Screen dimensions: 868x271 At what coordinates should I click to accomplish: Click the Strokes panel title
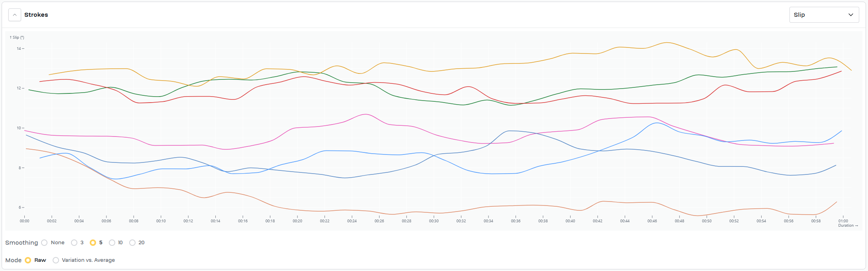36,15
